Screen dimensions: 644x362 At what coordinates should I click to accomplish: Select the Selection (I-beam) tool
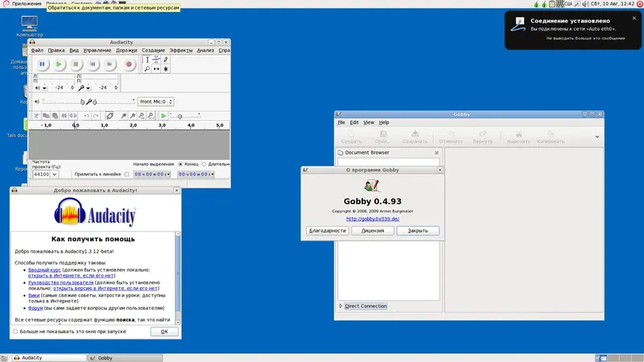pos(147,60)
